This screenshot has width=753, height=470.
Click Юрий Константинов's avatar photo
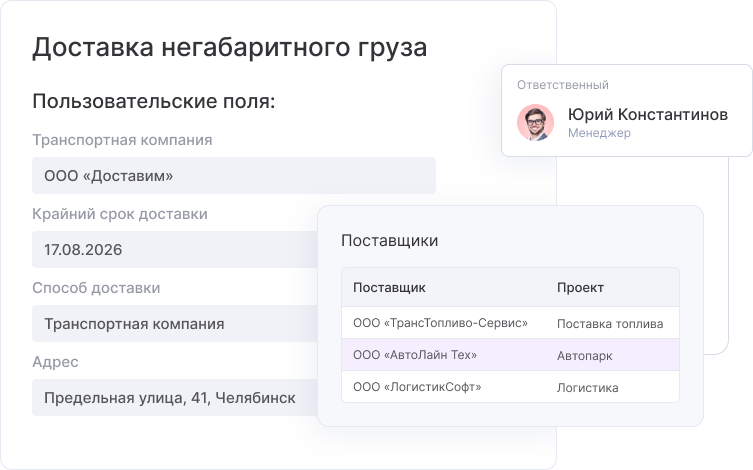coord(535,122)
